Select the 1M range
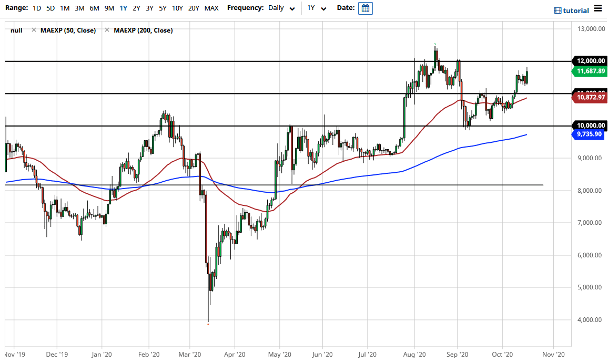Viewport: 608px width, 364px height. [65, 8]
